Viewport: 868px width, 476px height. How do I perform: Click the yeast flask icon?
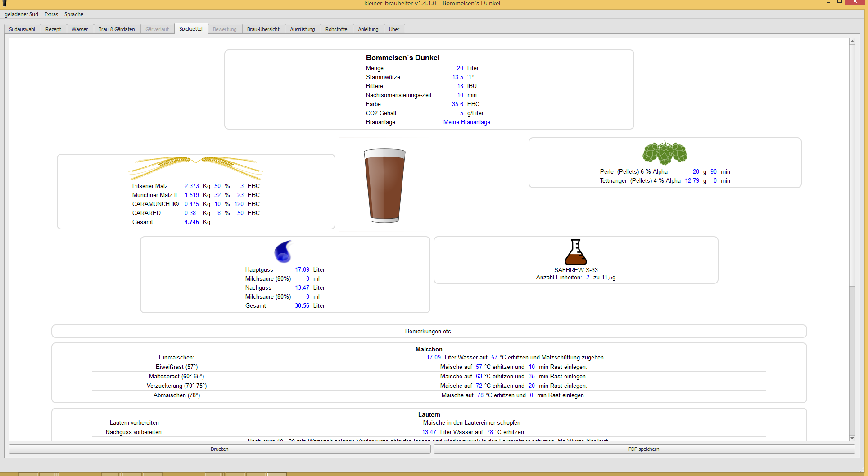(575, 252)
